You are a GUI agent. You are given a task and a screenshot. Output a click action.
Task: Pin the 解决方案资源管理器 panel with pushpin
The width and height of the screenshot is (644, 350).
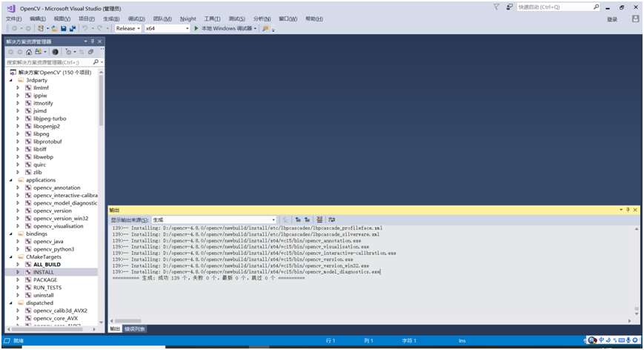tap(93, 41)
